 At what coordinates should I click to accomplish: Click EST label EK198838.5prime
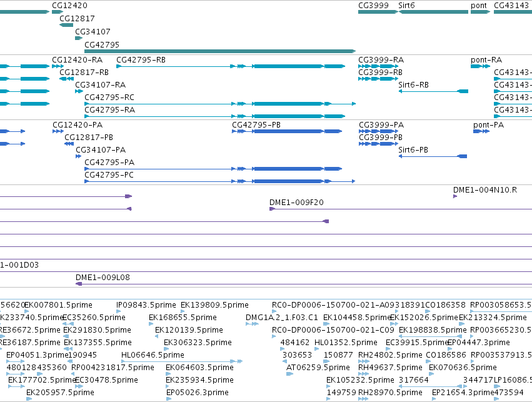[433, 331]
